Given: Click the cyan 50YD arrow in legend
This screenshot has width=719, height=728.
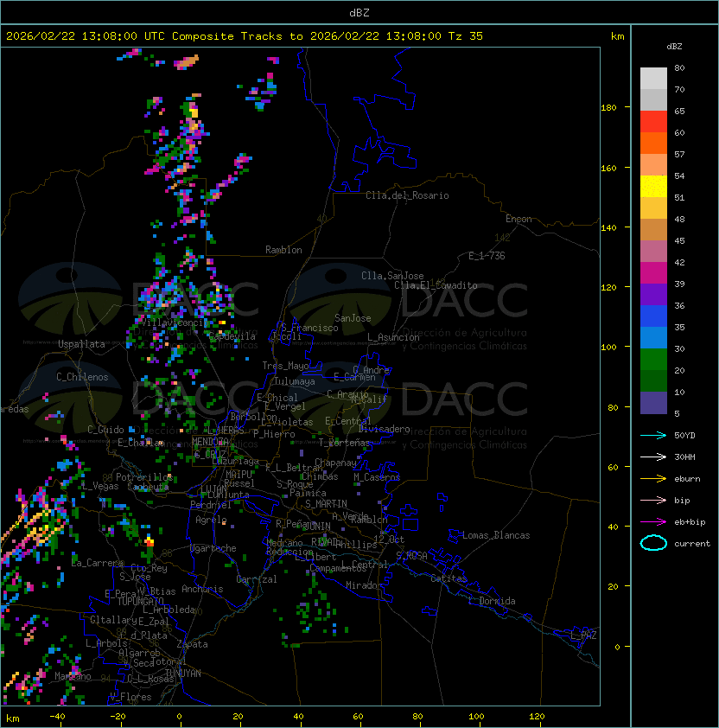Looking at the screenshot, I should point(653,436).
